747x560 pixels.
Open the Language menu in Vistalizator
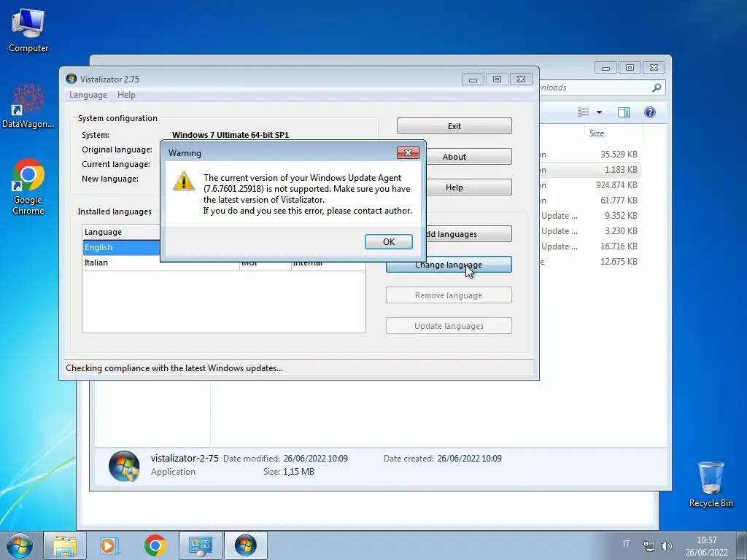[88, 95]
